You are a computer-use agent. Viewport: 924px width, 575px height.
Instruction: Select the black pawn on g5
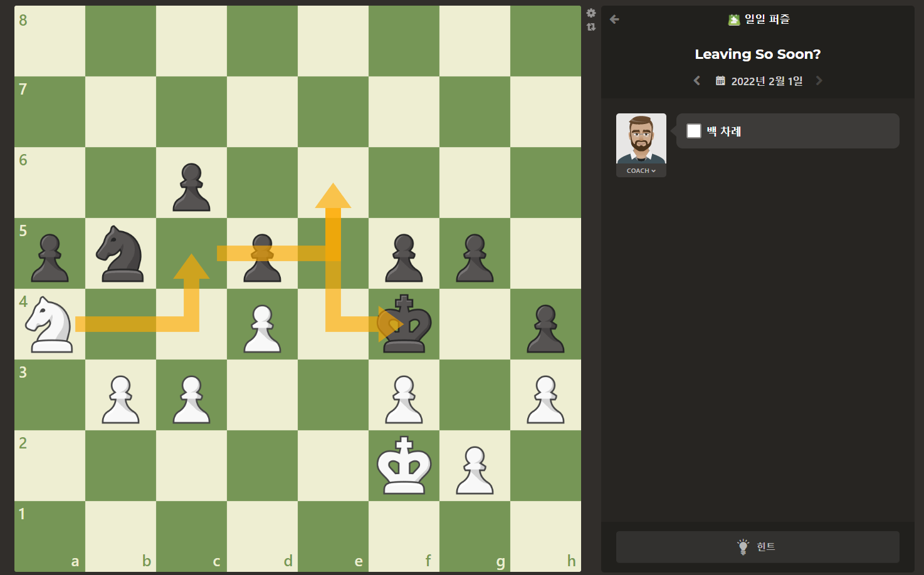click(475, 257)
